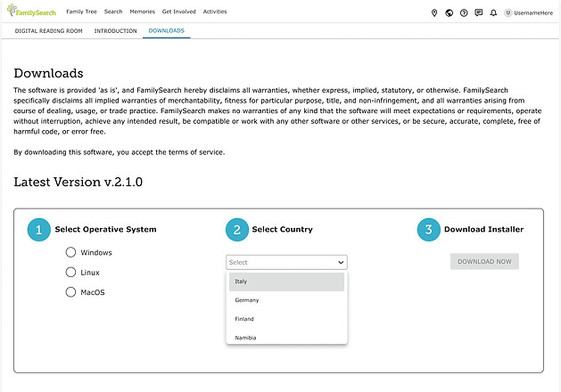Click the Download Installer label

click(483, 230)
